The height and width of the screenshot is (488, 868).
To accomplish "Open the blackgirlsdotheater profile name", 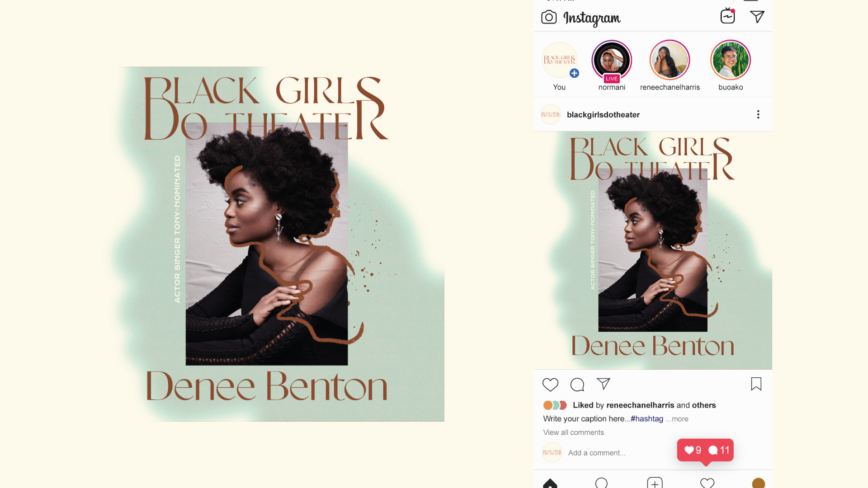I will click(603, 115).
